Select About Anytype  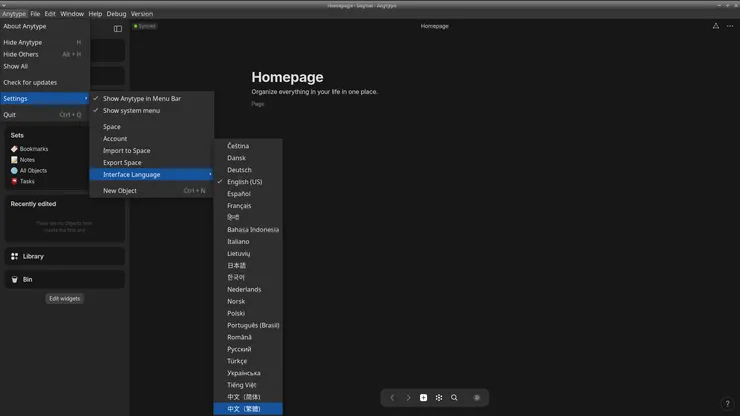(45, 26)
